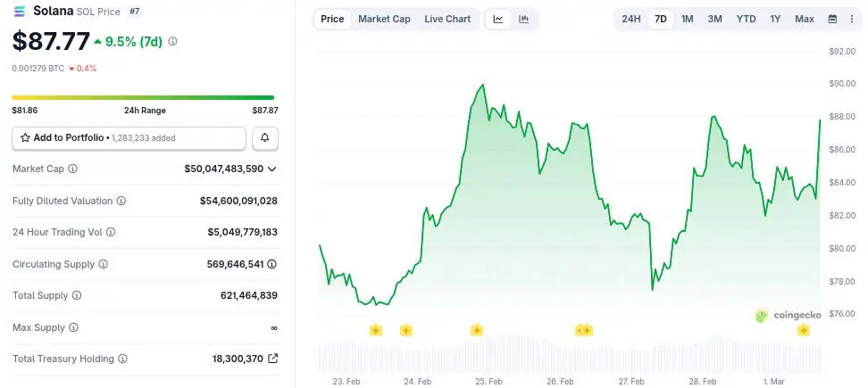The height and width of the screenshot is (388, 868).
Task: Click the Fully Diluted Valuation info icon
Action: coord(121,202)
